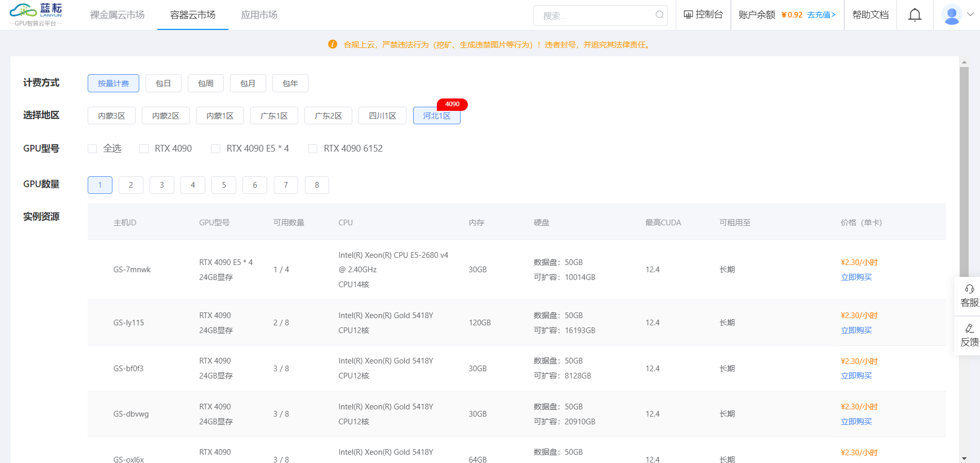Viewport: 980px width, 463px height.
Task: Check the RTX 4090 E5 * 4 checkbox
Action: click(x=216, y=149)
